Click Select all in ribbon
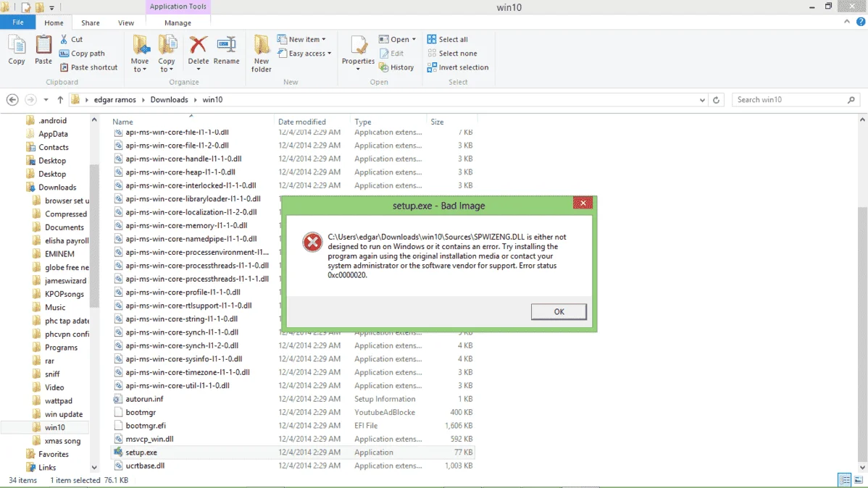Screen dimensions: 868x488 click(x=447, y=39)
